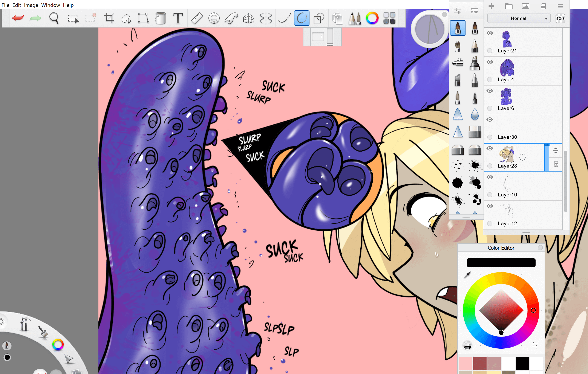Image resolution: width=588 pixels, height=374 pixels.
Task: Hide Layer12 using the eye icon
Action: [490, 206]
